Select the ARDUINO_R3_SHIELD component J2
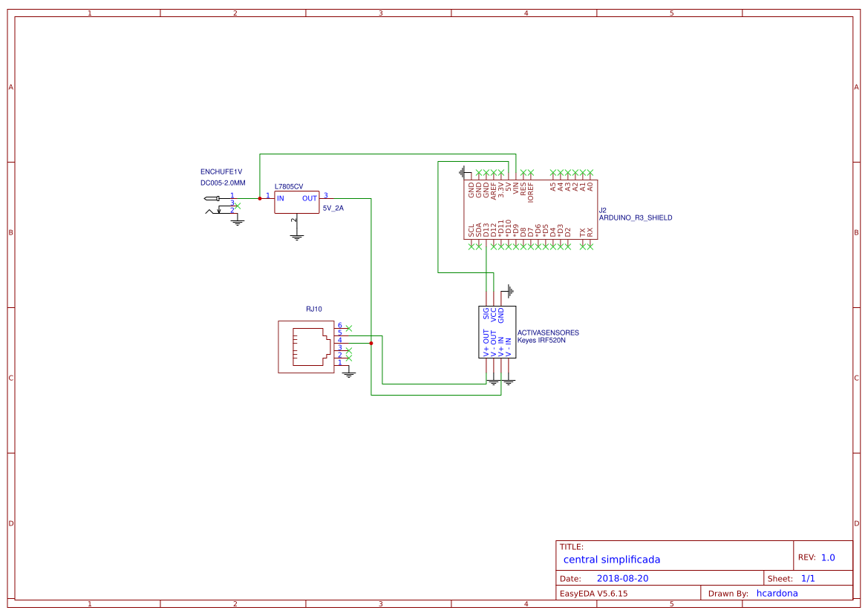This screenshot has height=616, width=868. pyautogui.click(x=531, y=208)
